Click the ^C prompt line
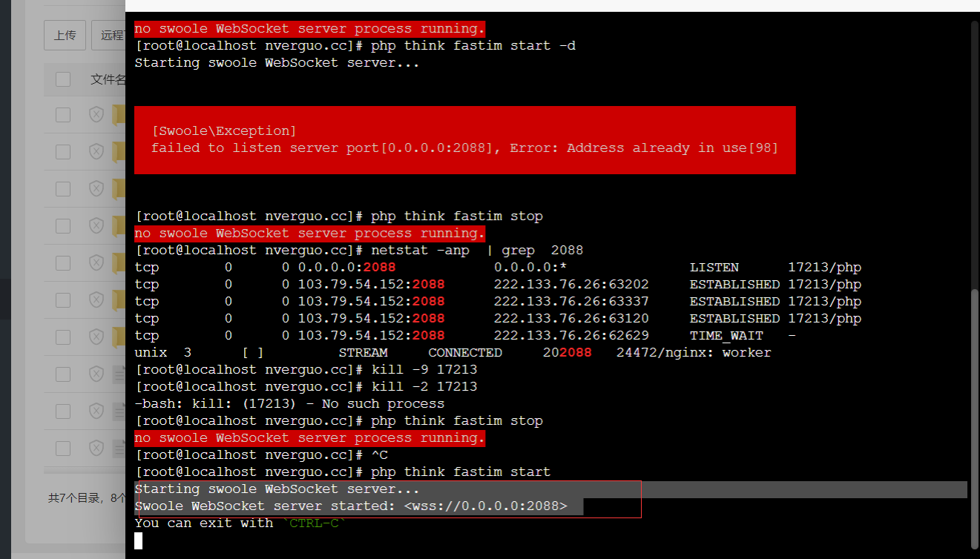 [261, 455]
